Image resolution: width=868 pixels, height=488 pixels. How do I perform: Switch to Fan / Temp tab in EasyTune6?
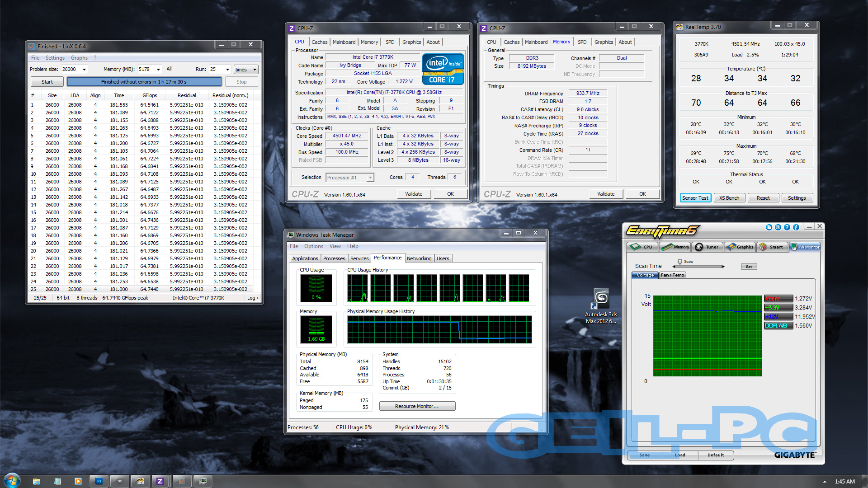point(672,275)
